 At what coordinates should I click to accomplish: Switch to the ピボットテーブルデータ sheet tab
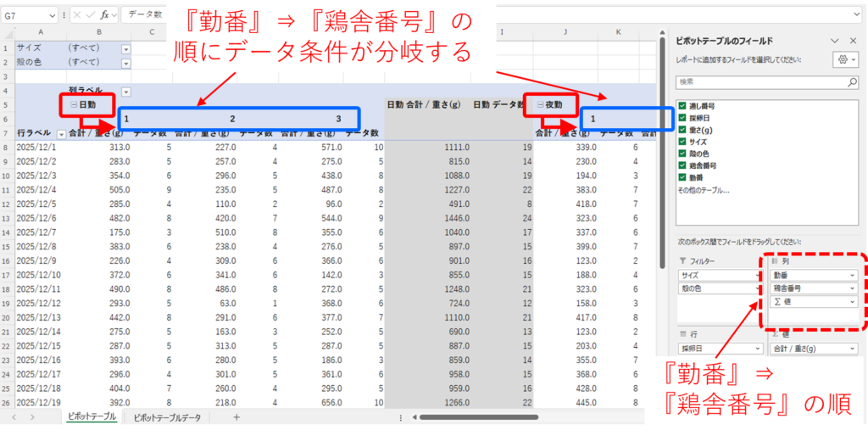coord(168,417)
